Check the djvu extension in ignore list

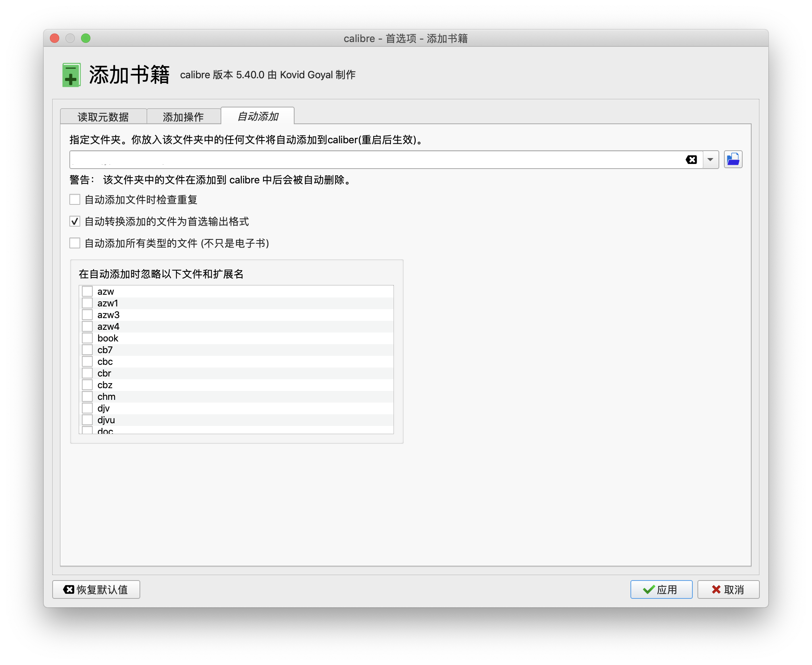pos(87,420)
